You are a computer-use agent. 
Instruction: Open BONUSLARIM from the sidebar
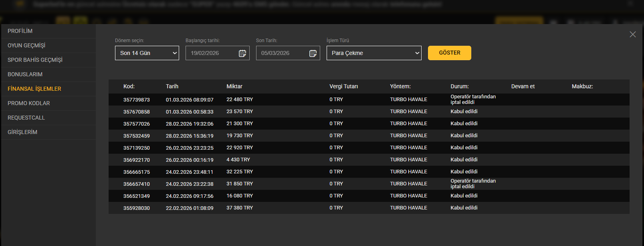(25, 74)
